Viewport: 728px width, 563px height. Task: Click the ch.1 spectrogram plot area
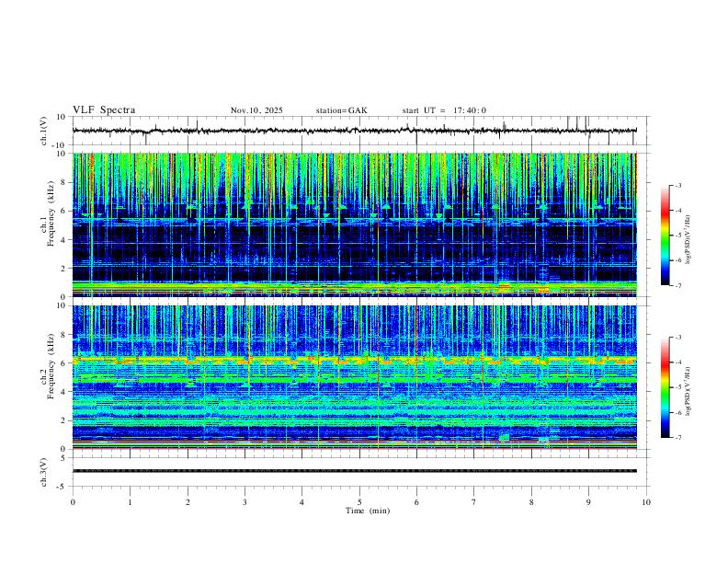point(355,224)
